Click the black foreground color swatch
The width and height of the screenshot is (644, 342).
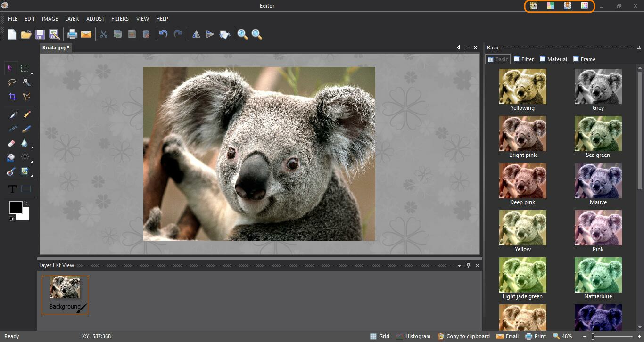[x=16, y=207]
